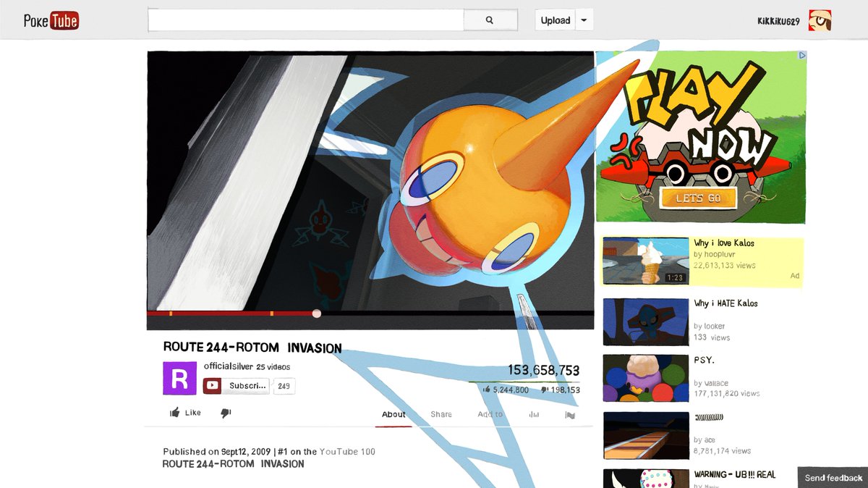Expand the dropdown arrow next to Upload
Image resolution: width=868 pixels, height=488 pixels.
click(x=584, y=20)
